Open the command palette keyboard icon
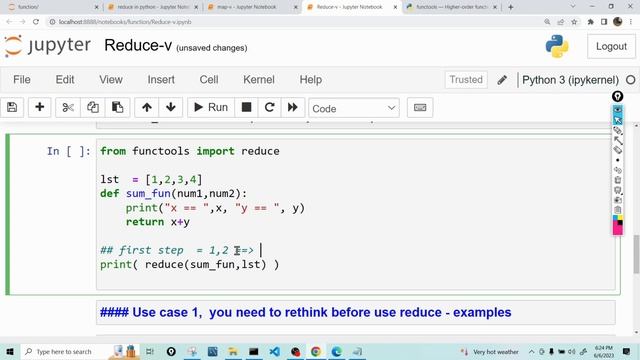Image resolution: width=640 pixels, height=360 pixels. [420, 107]
